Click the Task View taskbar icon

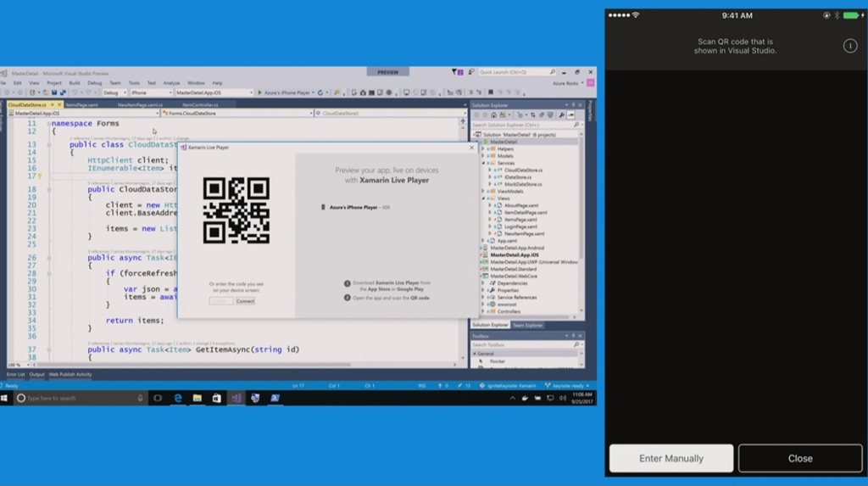point(158,398)
